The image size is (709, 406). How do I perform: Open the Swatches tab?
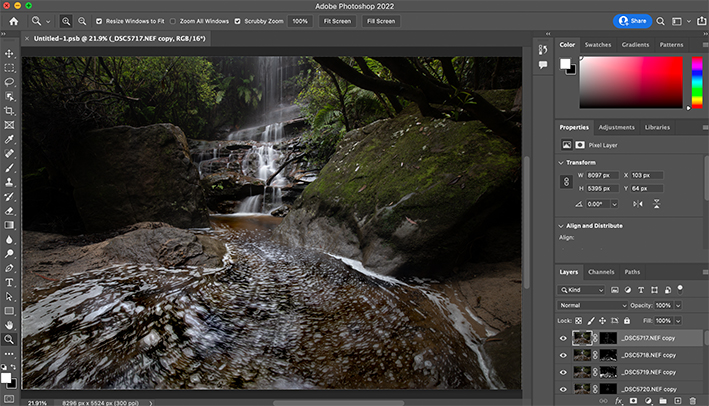click(x=598, y=45)
